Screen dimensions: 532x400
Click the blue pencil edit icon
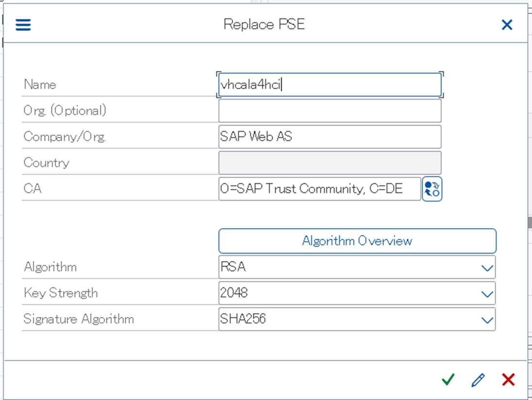478,380
